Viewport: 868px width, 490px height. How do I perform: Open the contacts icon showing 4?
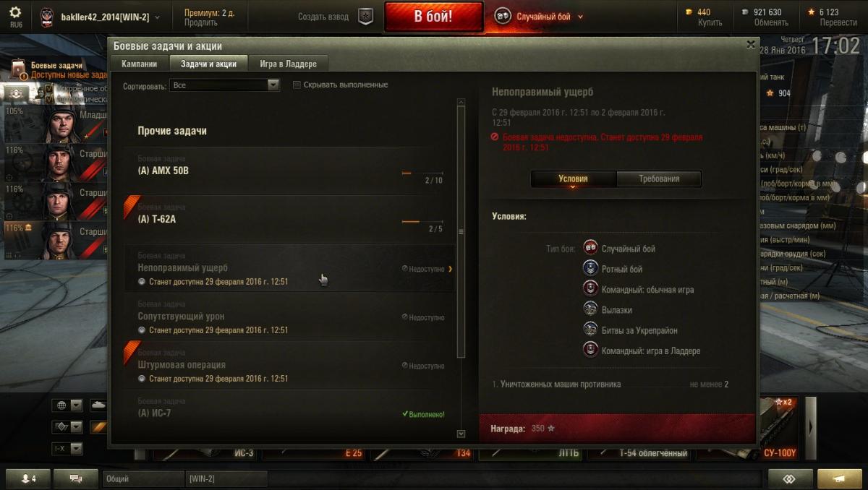[x=29, y=478]
